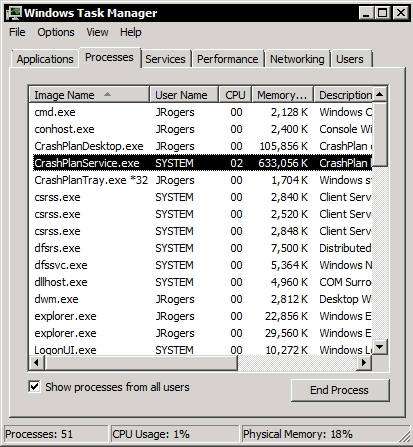Click the COM Surro description cell
This screenshot has width=413, height=447.
pyautogui.click(x=345, y=282)
